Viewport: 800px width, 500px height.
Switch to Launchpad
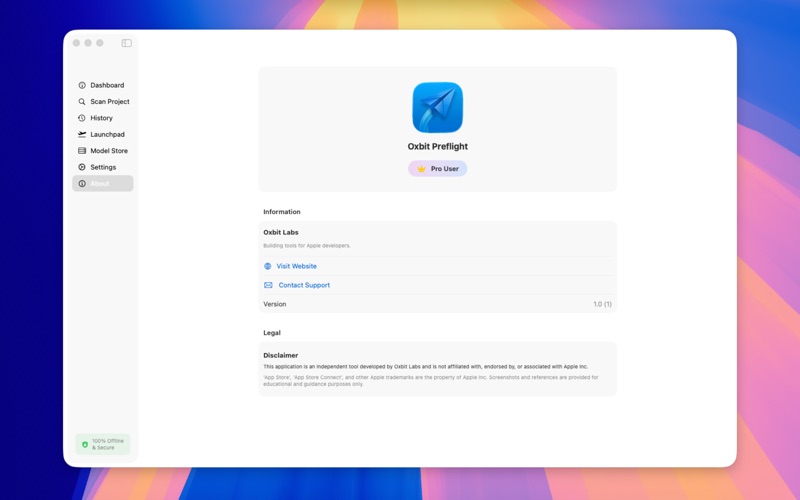tap(103, 134)
